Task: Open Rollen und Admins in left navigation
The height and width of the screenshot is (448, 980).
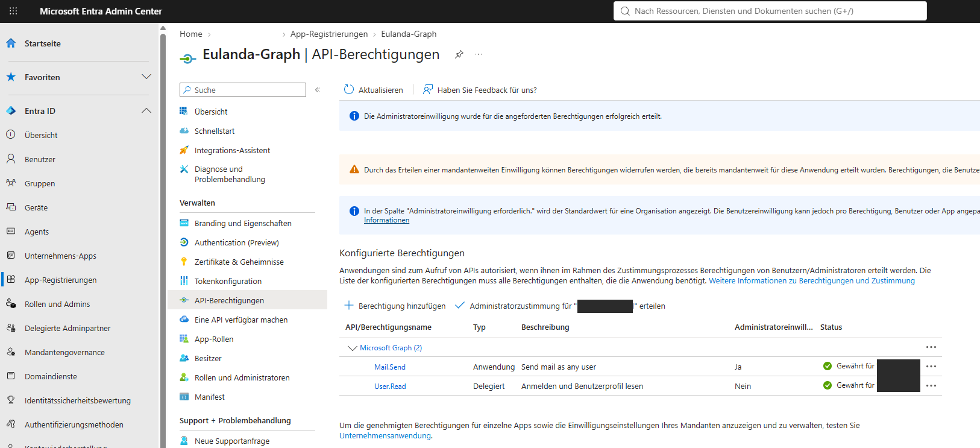Action: 57,304
